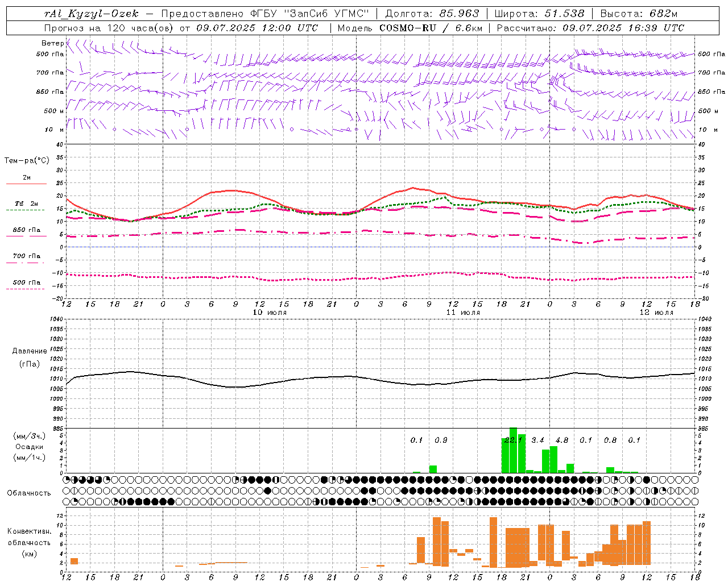Click the Конвективн. label
This screenshot has width=728, height=582.
[30, 531]
